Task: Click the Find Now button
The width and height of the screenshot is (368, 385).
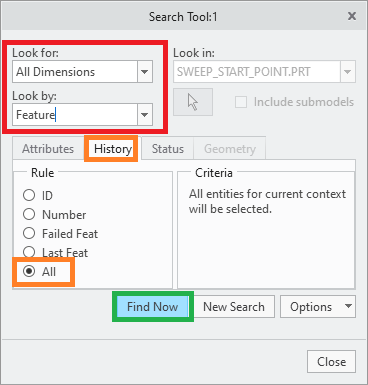Action: [153, 307]
